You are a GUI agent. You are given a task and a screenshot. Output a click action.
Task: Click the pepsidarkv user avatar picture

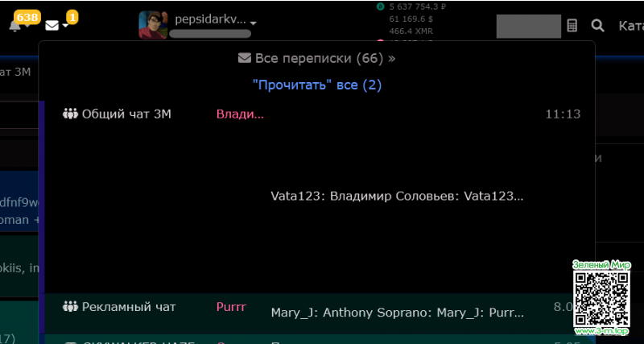click(153, 25)
